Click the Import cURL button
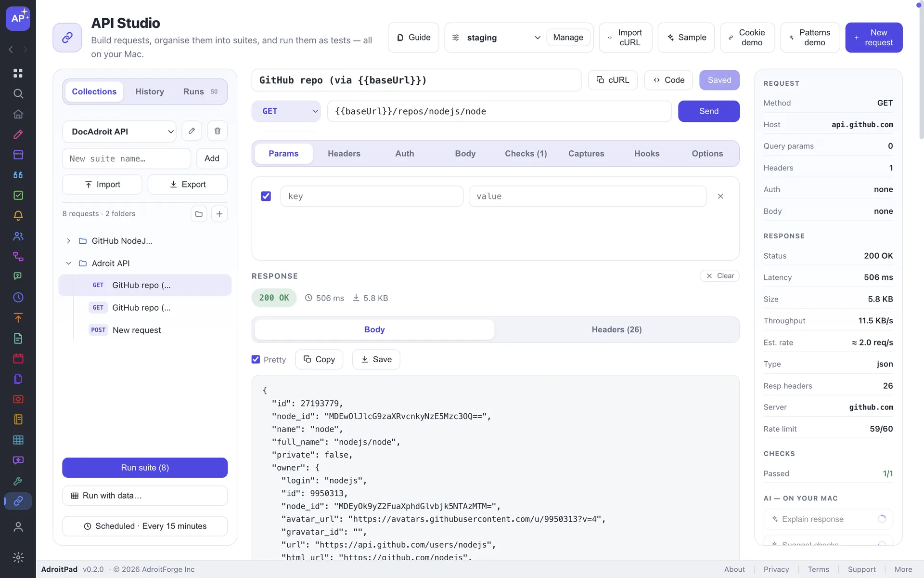Screen dimensions: 924x578 [625, 38]
